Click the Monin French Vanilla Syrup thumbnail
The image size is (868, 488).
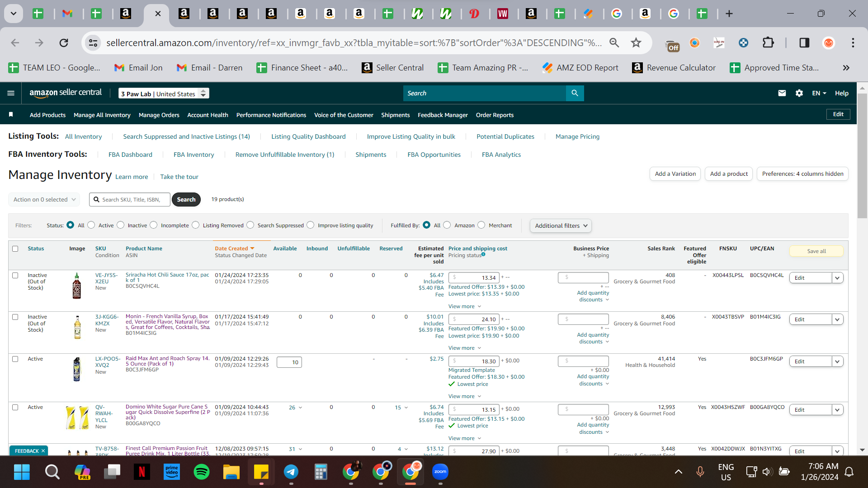coord(77,327)
